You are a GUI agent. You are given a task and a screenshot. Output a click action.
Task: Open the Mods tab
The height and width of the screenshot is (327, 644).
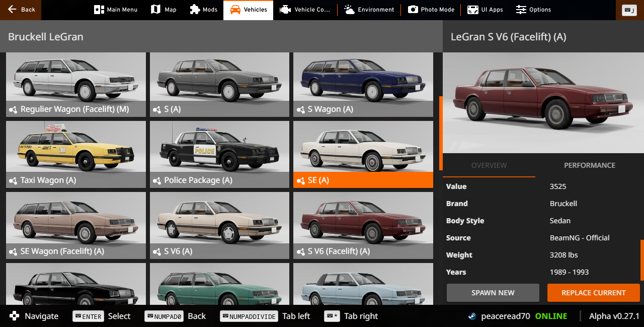(x=203, y=10)
